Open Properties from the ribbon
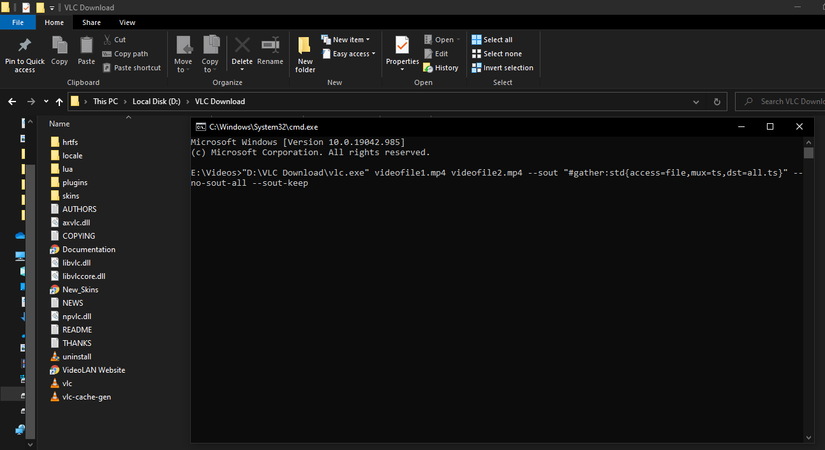Screen dimensions: 825x450 (x=402, y=50)
